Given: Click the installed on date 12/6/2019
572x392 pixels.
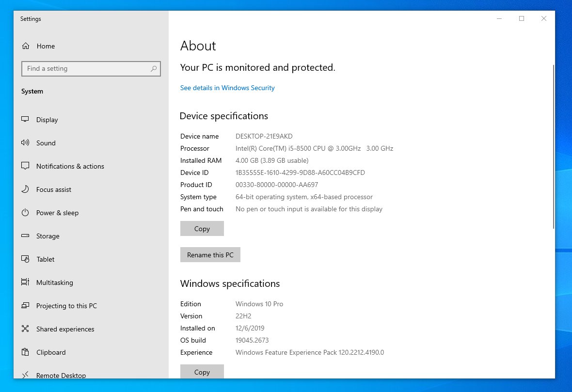Looking at the screenshot, I should pos(250,328).
